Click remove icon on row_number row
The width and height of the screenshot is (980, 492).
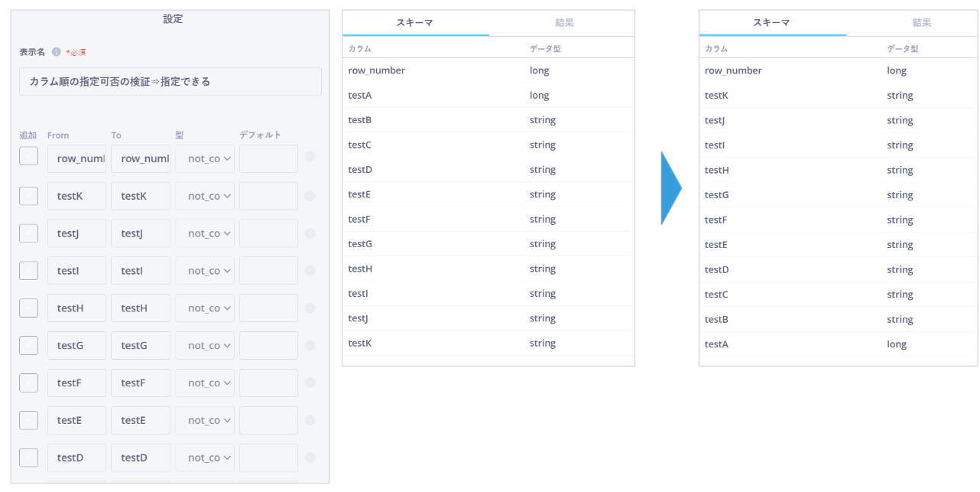point(310,157)
